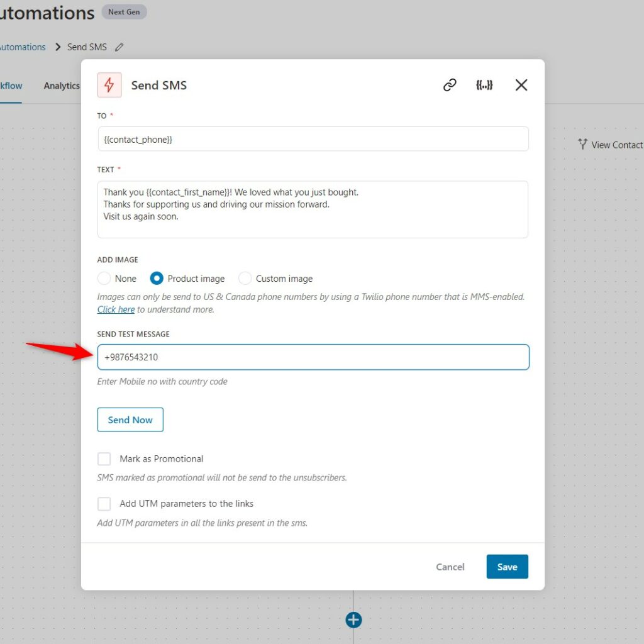
Task: Enable the Mark as Promotional checkbox
Action: click(104, 458)
